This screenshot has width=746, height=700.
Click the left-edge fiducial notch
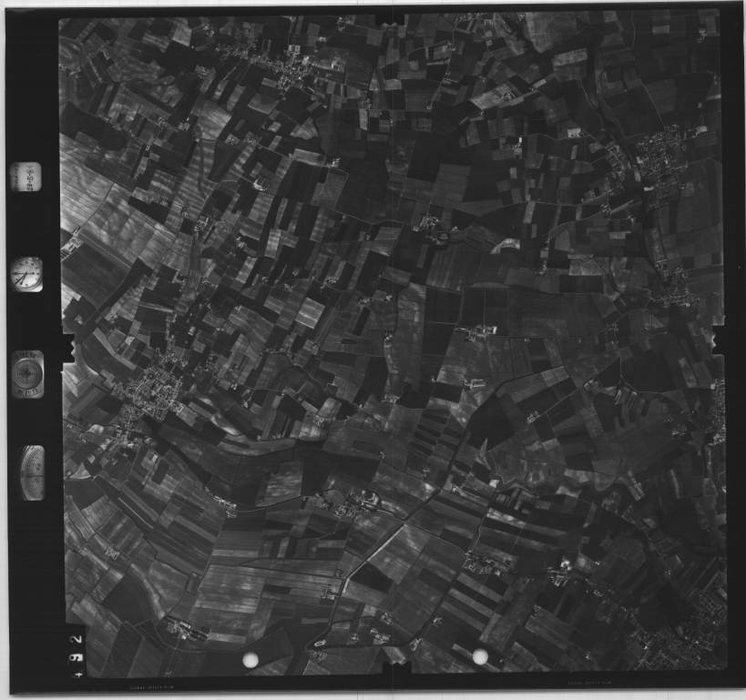66,350
